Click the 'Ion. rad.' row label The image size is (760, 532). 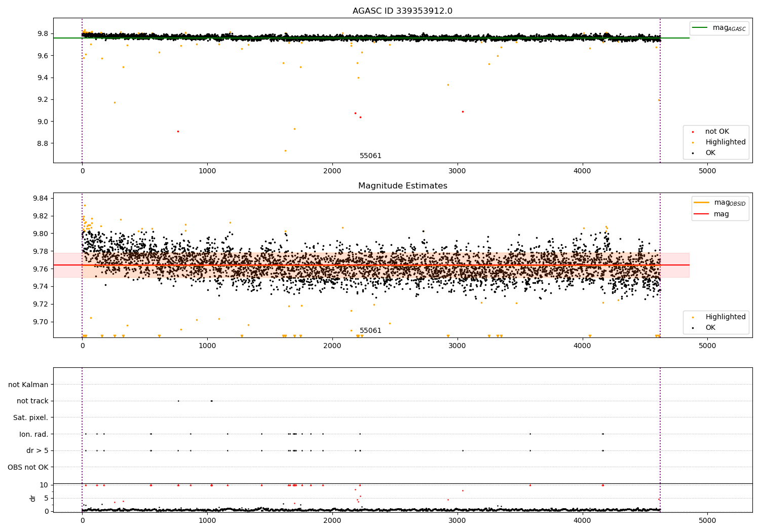[34, 434]
